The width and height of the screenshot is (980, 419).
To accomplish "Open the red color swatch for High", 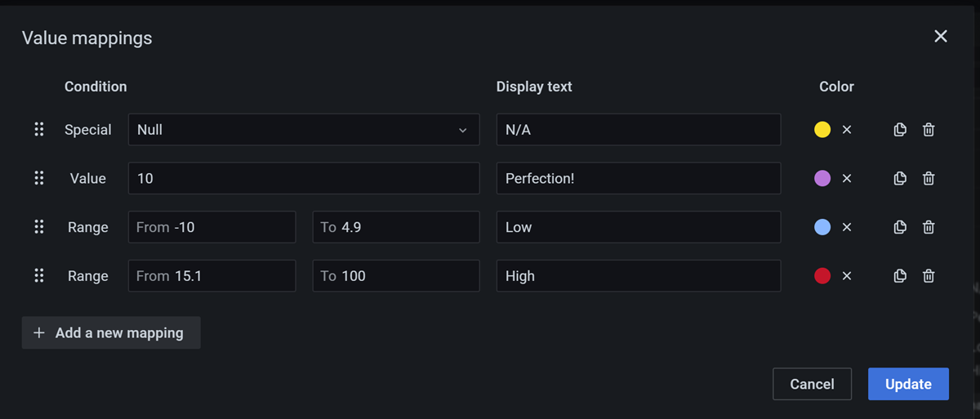I will click(x=822, y=276).
